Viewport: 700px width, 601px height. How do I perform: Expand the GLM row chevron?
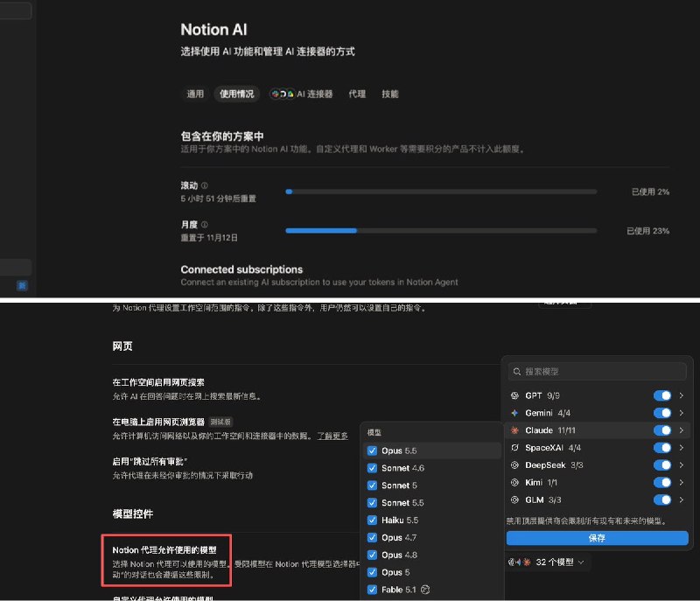pyautogui.click(x=682, y=500)
